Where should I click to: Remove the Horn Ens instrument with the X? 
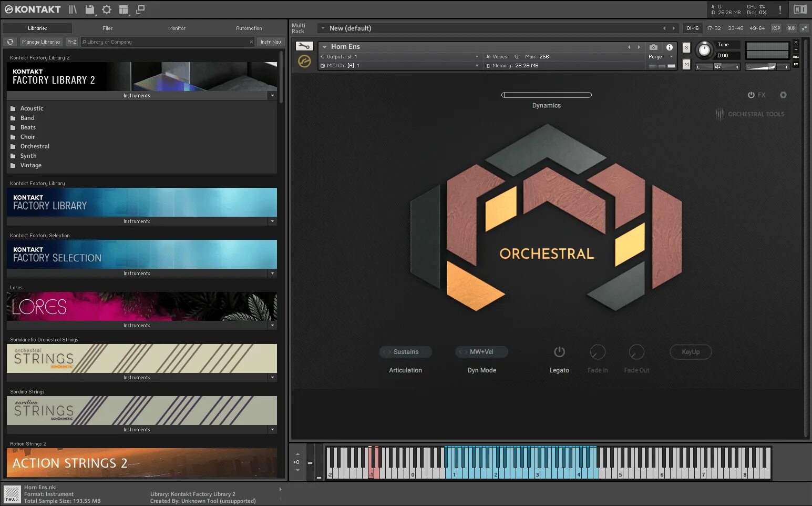coord(796,42)
